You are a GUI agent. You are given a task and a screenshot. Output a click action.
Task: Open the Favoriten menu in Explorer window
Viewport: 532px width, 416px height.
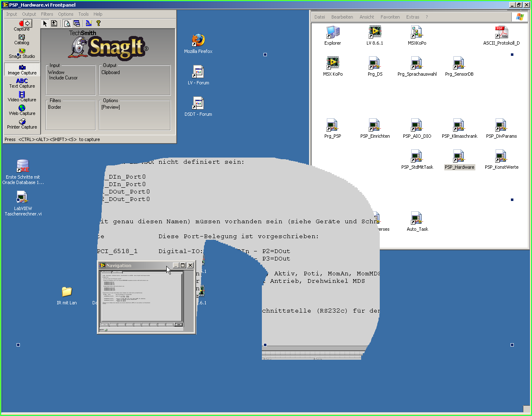click(390, 17)
